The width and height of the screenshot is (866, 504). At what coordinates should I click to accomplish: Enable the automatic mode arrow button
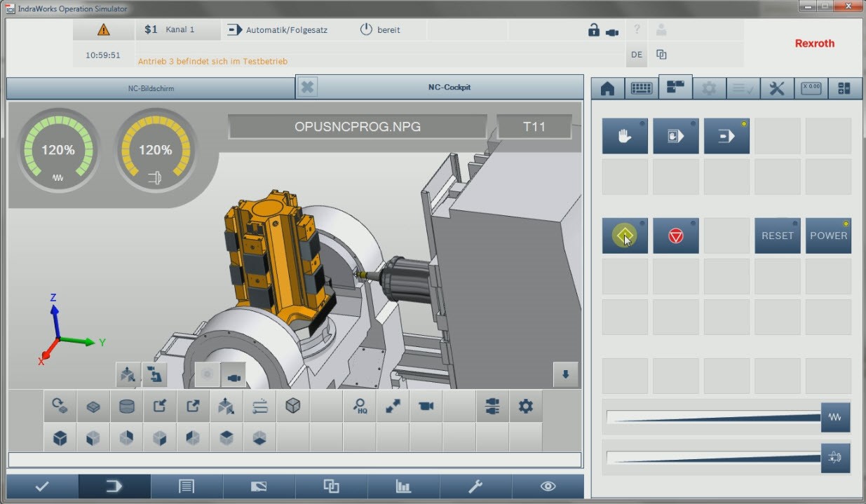(726, 136)
